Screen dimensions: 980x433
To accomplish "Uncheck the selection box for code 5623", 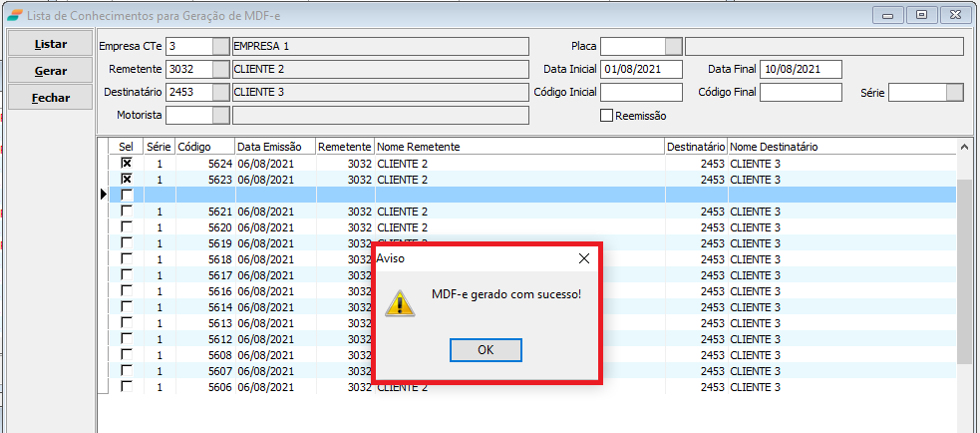I will tap(127, 179).
